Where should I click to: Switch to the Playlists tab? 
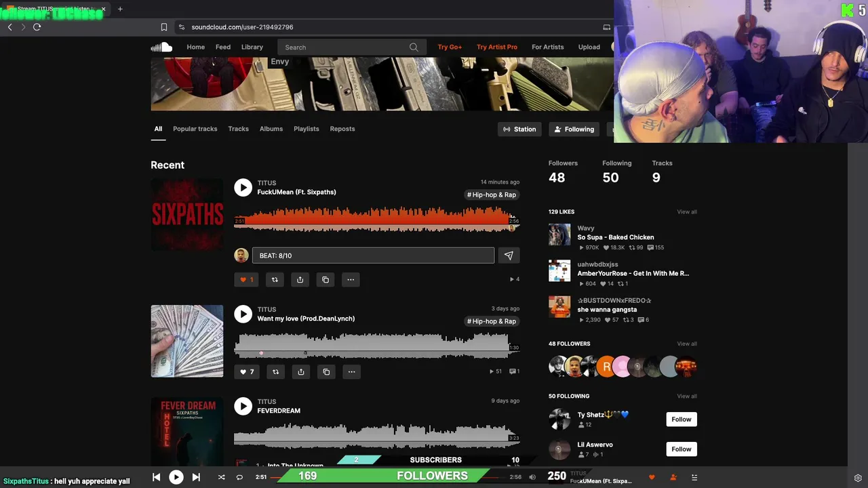point(306,129)
